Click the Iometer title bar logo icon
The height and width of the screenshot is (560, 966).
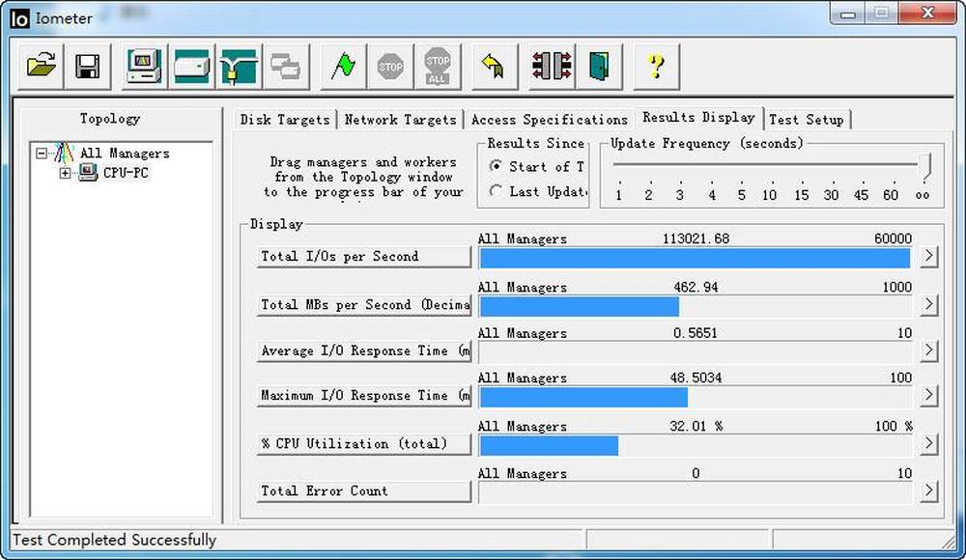tap(19, 18)
